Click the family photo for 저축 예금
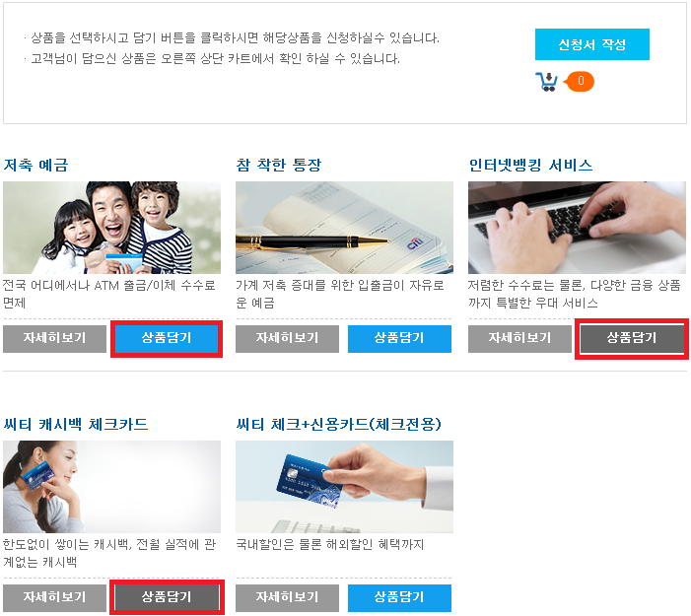691x616 pixels. pos(112,228)
